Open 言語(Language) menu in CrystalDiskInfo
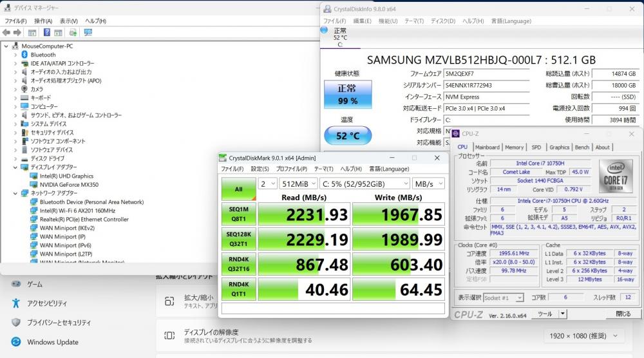This screenshot has width=644, height=358. pos(511,21)
